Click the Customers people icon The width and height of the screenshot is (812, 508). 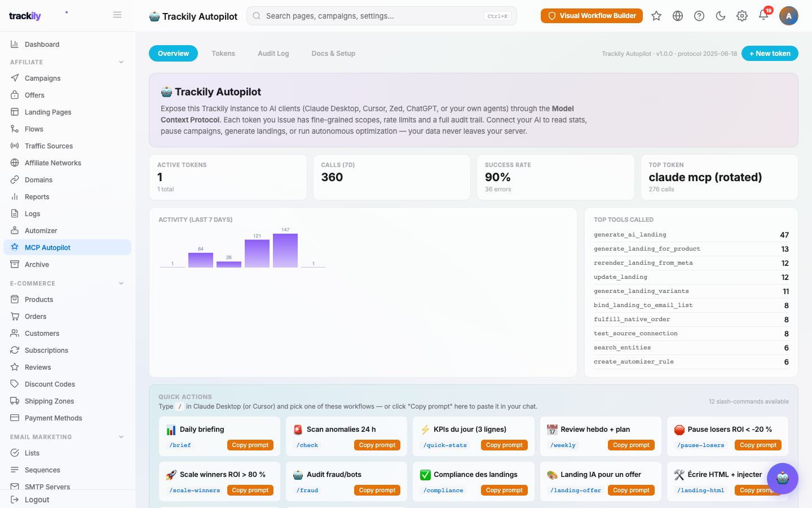tap(15, 333)
